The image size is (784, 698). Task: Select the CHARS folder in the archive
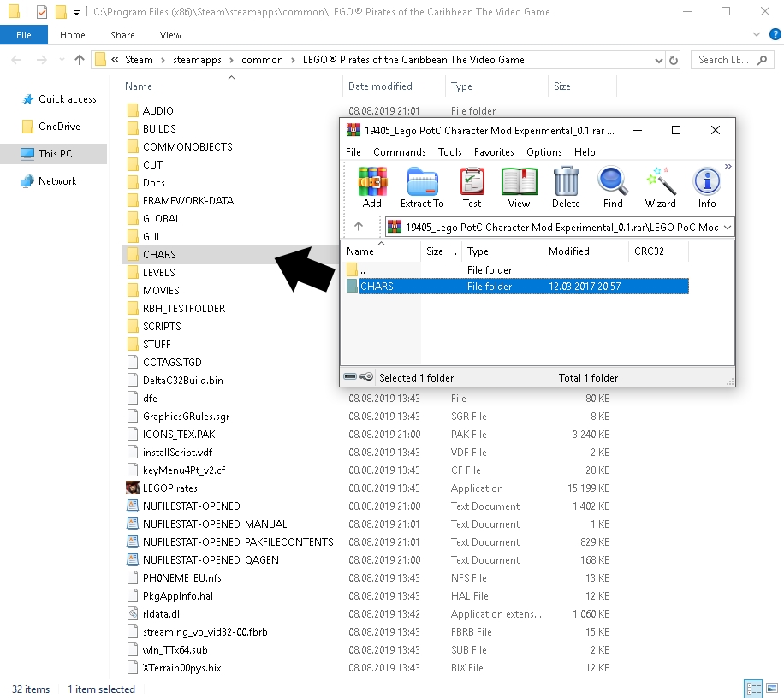coord(518,287)
